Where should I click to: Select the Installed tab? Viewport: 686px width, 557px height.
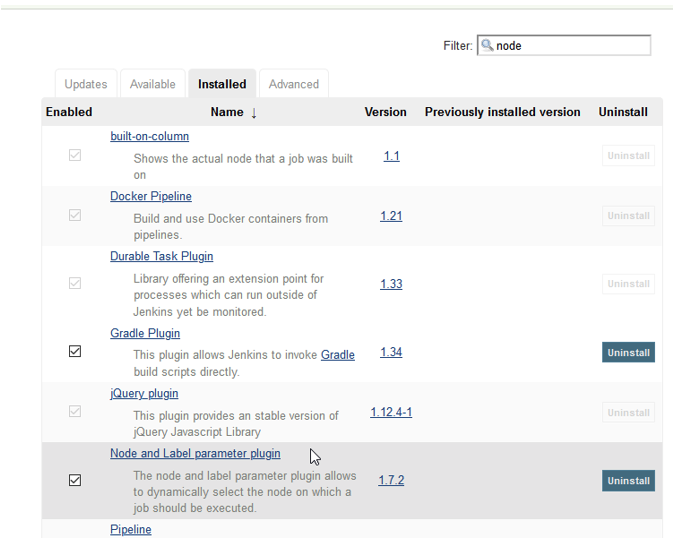[222, 84]
